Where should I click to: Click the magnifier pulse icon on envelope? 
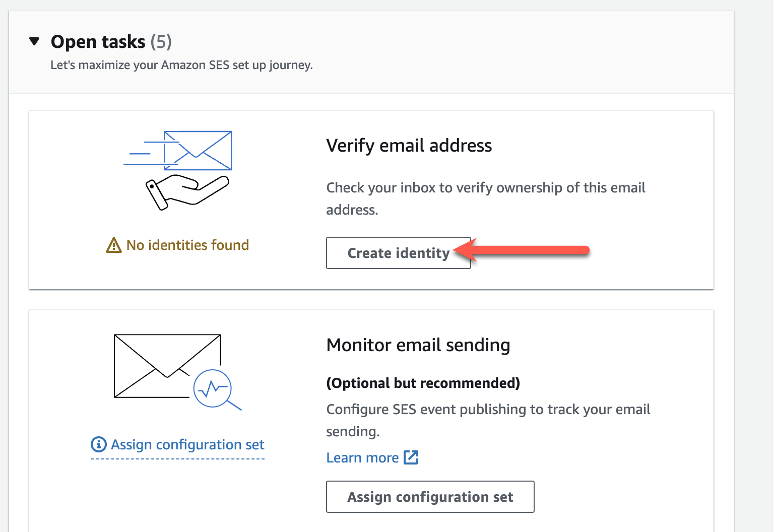pyautogui.click(x=214, y=388)
